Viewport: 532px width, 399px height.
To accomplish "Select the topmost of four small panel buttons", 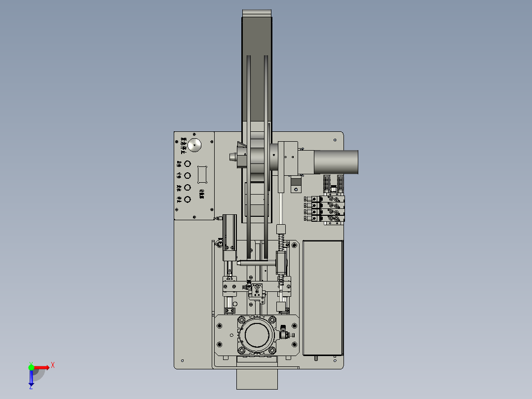I will 188,163.
